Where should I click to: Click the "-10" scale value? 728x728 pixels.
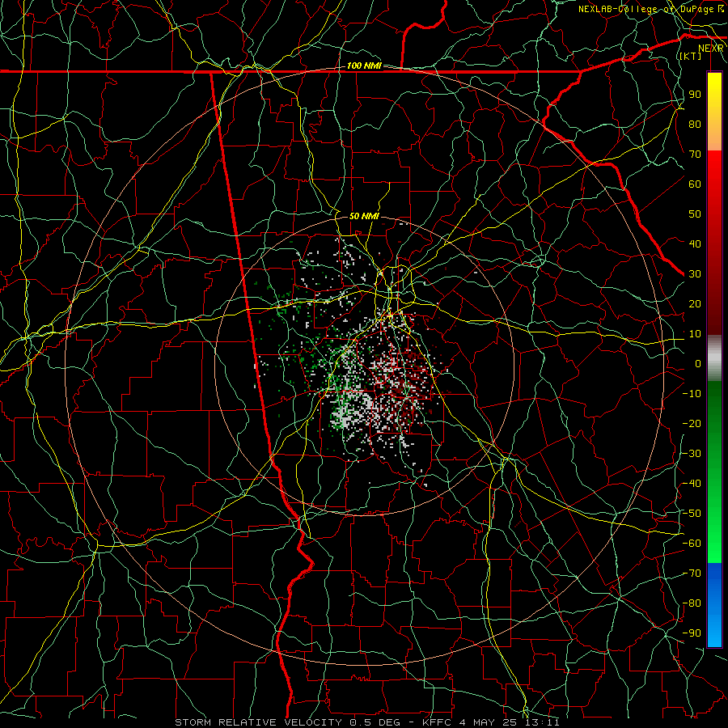[692, 393]
